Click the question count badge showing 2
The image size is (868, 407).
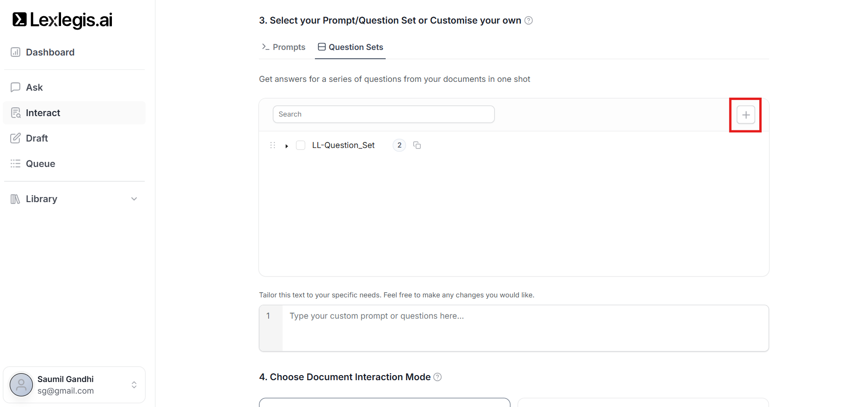pyautogui.click(x=399, y=145)
